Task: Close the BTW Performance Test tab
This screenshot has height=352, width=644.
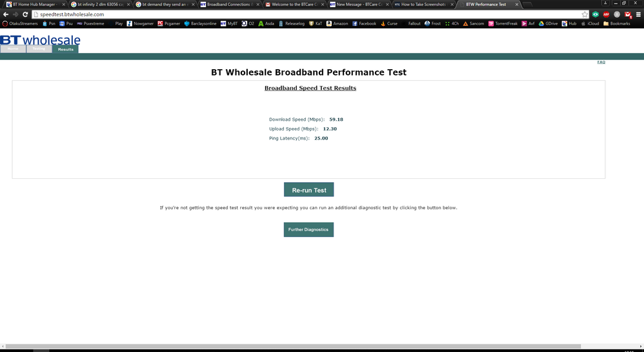Action: click(x=517, y=5)
